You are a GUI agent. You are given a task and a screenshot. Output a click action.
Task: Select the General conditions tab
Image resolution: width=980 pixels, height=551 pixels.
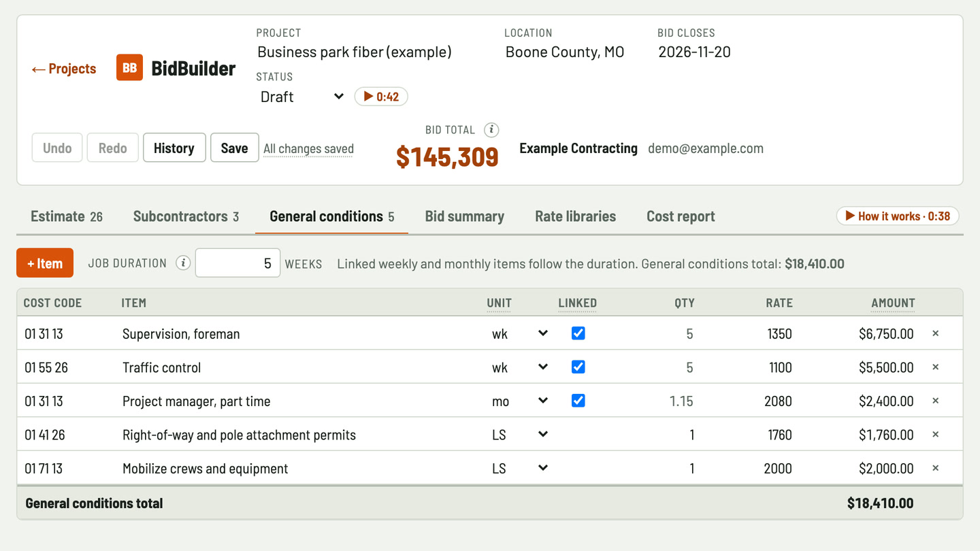(332, 216)
